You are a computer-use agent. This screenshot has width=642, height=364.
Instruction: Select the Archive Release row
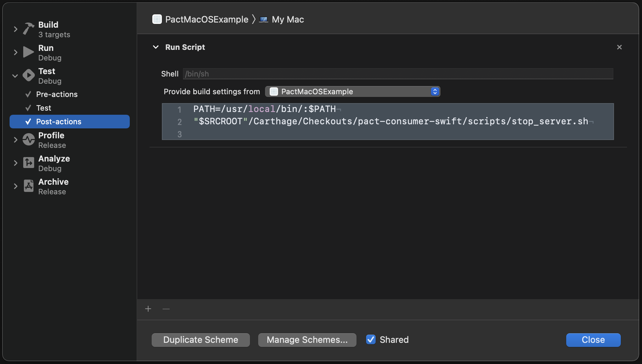(x=70, y=186)
